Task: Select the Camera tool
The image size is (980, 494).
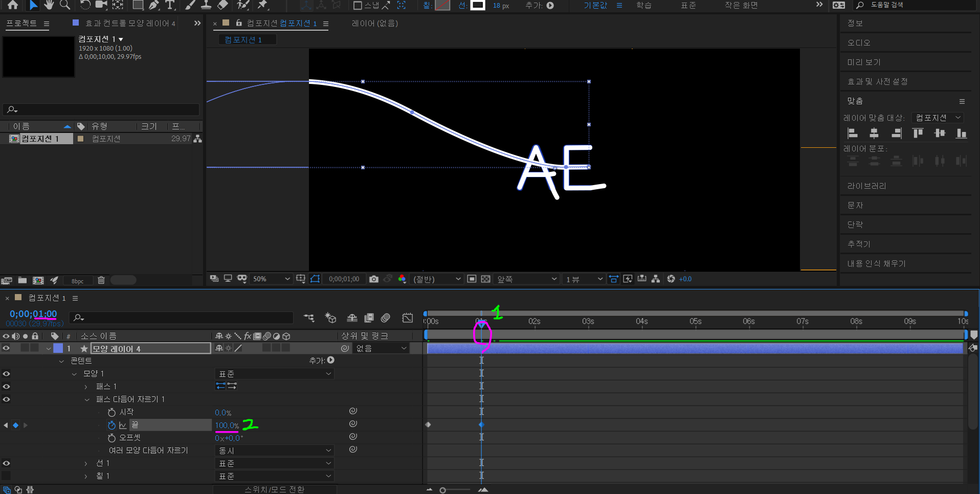Action: [101, 5]
